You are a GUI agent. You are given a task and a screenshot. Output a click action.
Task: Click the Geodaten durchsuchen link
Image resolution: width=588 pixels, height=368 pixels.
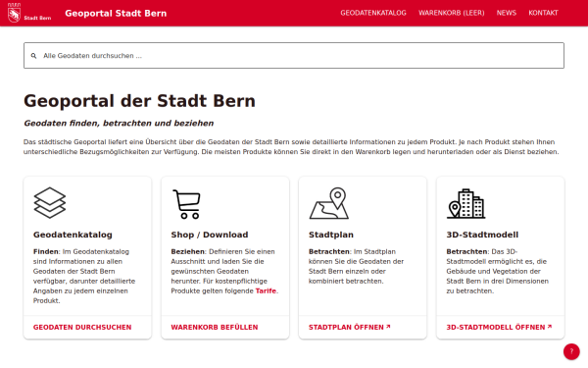click(x=82, y=327)
